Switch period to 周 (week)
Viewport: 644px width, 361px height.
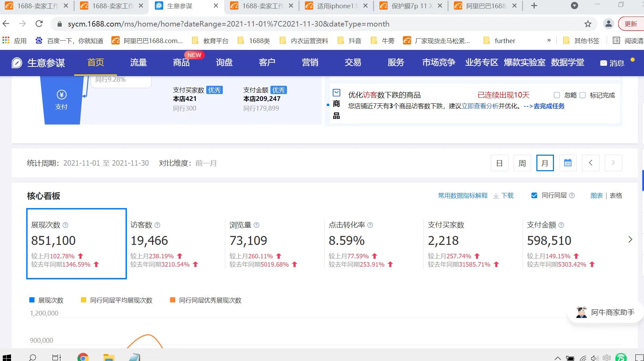coord(522,163)
